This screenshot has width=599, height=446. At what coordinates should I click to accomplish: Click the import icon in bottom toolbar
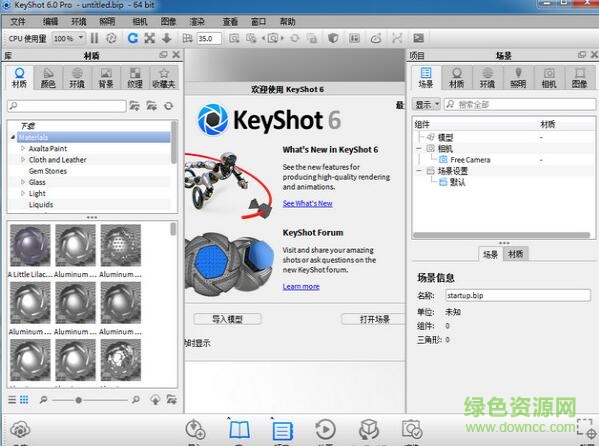click(x=195, y=430)
